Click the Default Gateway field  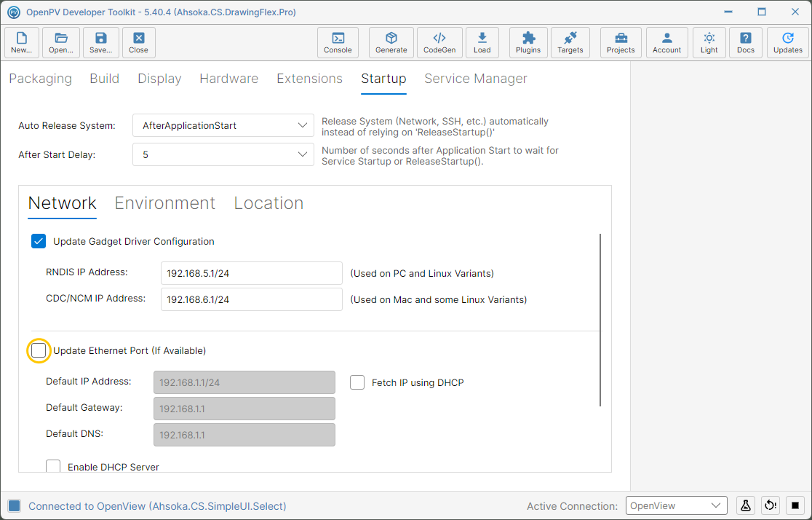[x=244, y=409]
